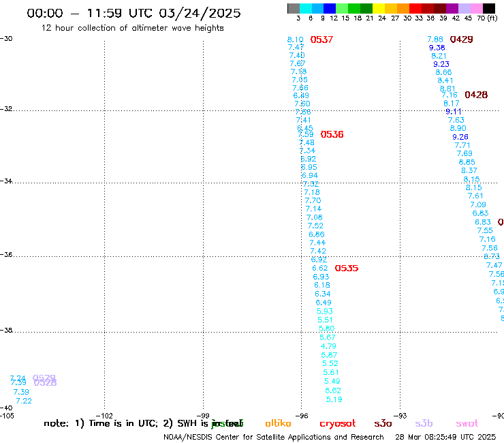
Task: Click the -93 longitude axis label
Action: pyautogui.click(x=400, y=416)
